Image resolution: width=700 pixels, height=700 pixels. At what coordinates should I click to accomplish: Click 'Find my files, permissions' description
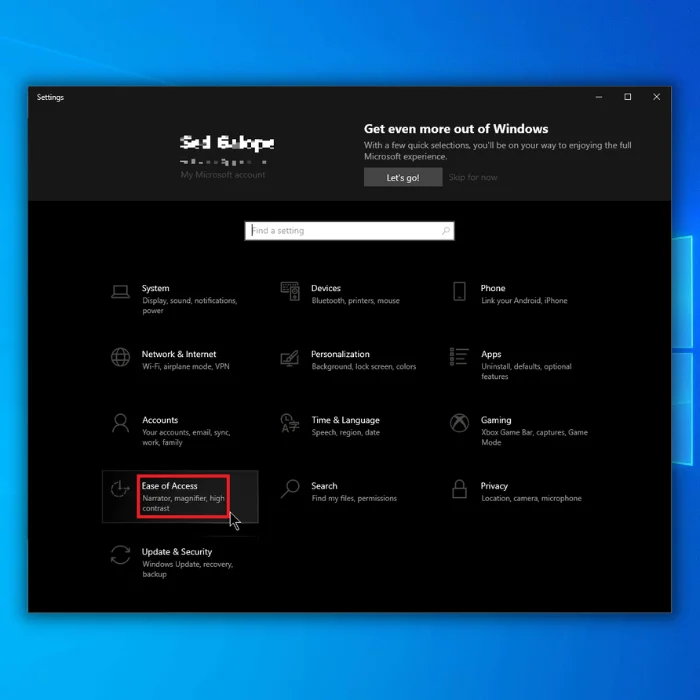click(354, 498)
